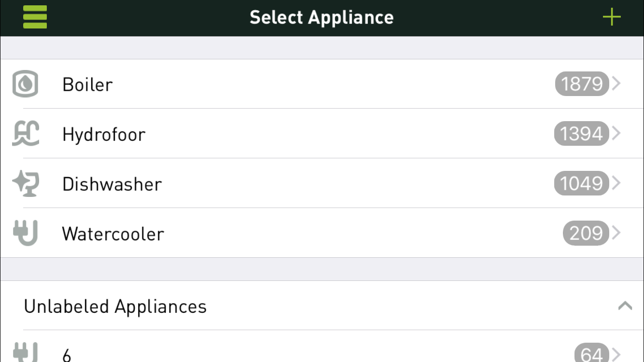
Task: Click the Boiler water drop icon
Action: [x=25, y=84]
